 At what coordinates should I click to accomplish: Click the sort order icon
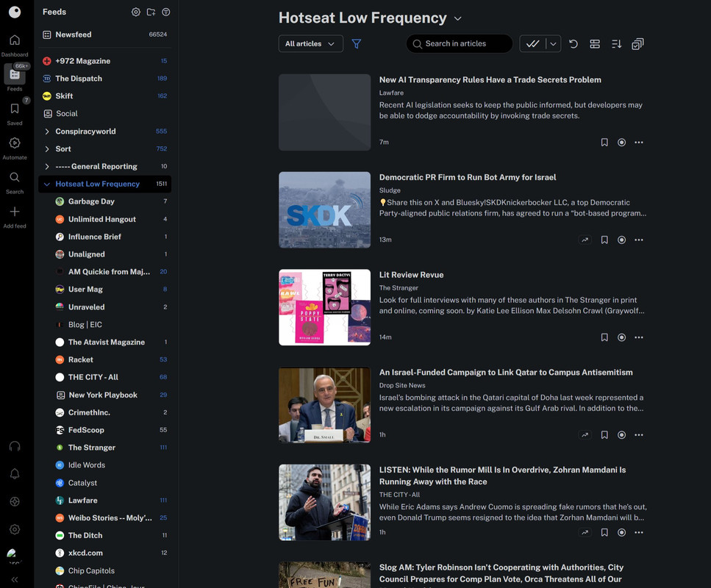tap(616, 44)
